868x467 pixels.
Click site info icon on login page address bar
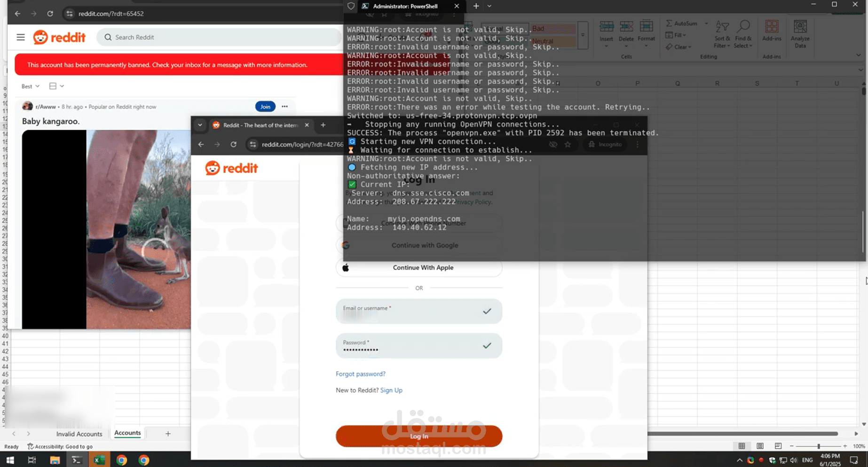pyautogui.click(x=253, y=144)
